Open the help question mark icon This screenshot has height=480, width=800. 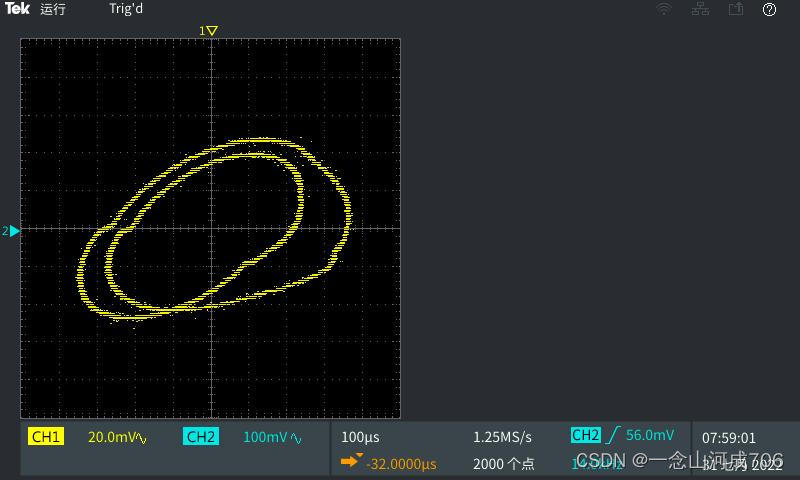(769, 9)
